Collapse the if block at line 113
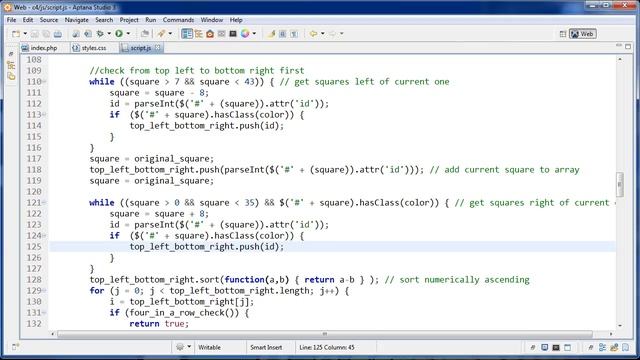 tap(44, 115)
